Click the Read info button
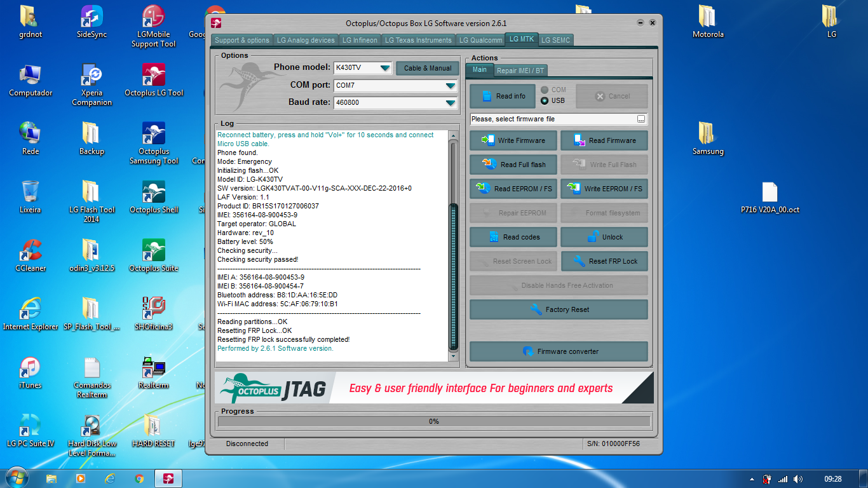 tap(503, 96)
